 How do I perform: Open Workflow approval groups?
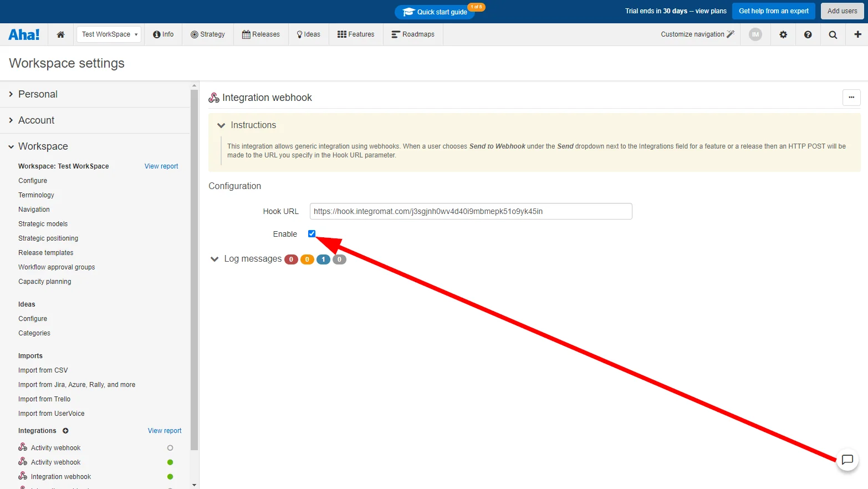point(57,267)
